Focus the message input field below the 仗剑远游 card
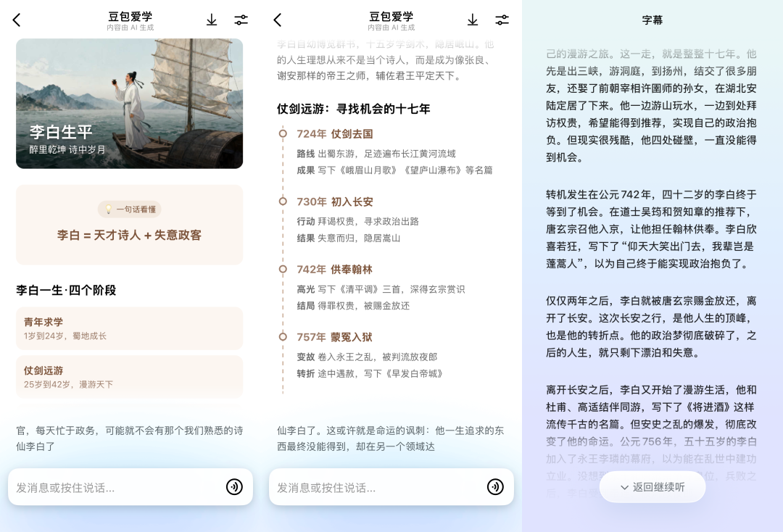 pyautogui.click(x=116, y=488)
